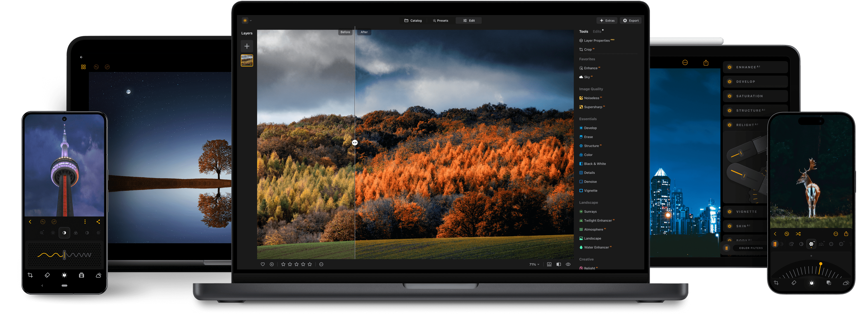Expand the app logo menu chevron
Viewport: 868px width, 318px height.
click(251, 21)
